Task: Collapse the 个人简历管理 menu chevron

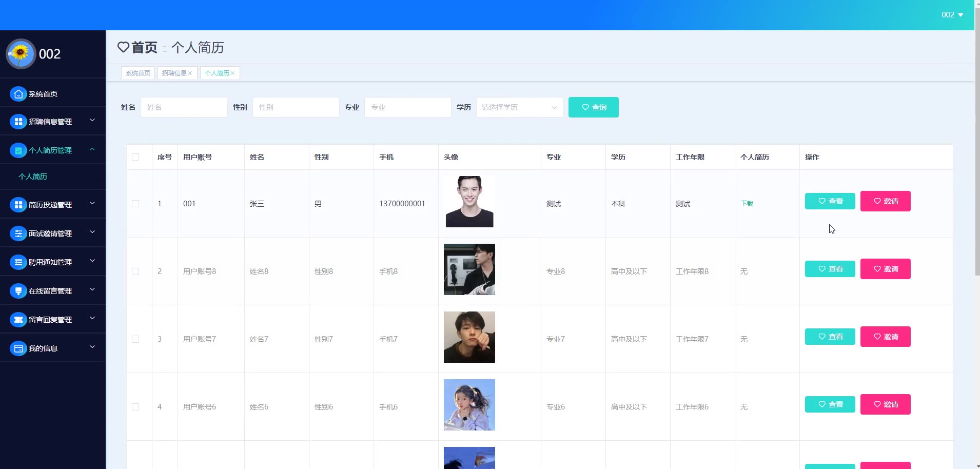Action: click(x=92, y=149)
